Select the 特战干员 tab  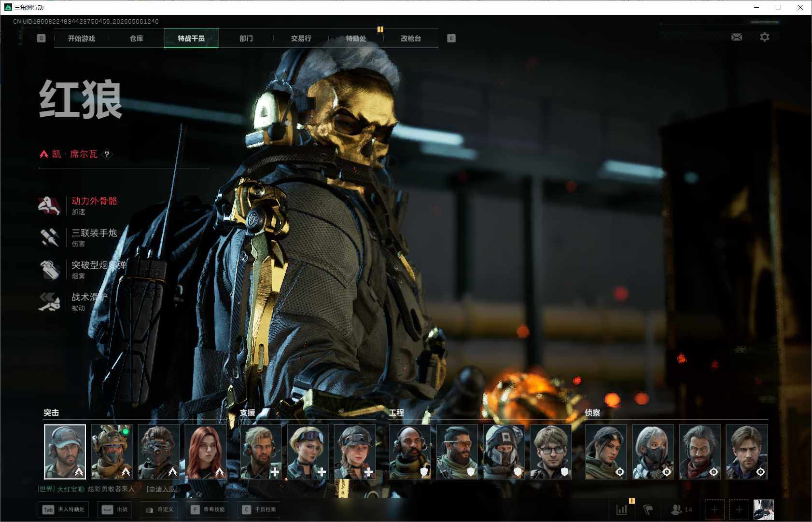pyautogui.click(x=191, y=38)
